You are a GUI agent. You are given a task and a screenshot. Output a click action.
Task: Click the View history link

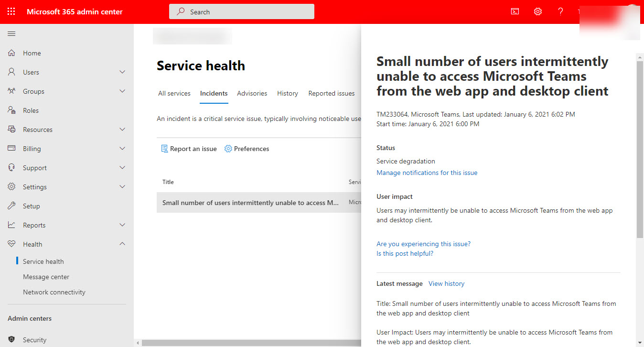(x=446, y=283)
